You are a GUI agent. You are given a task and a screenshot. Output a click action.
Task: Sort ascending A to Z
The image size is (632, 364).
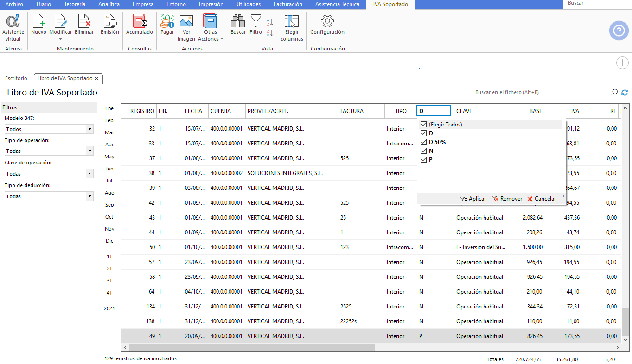tap(270, 22)
